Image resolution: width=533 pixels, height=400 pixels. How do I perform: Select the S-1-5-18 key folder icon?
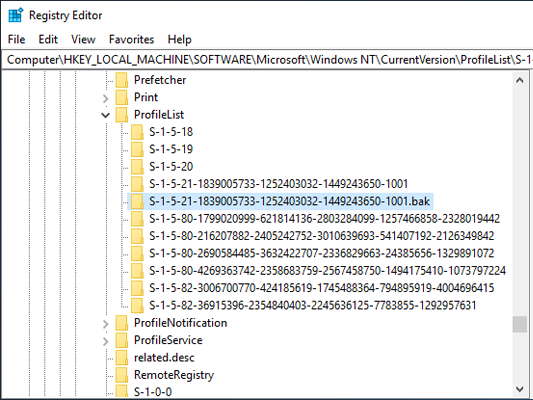137,132
